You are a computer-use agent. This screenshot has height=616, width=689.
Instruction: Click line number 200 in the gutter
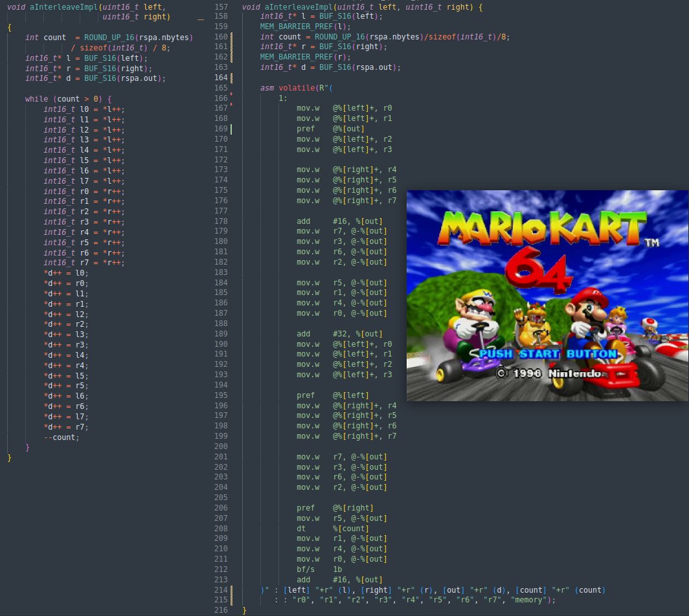tap(221, 446)
